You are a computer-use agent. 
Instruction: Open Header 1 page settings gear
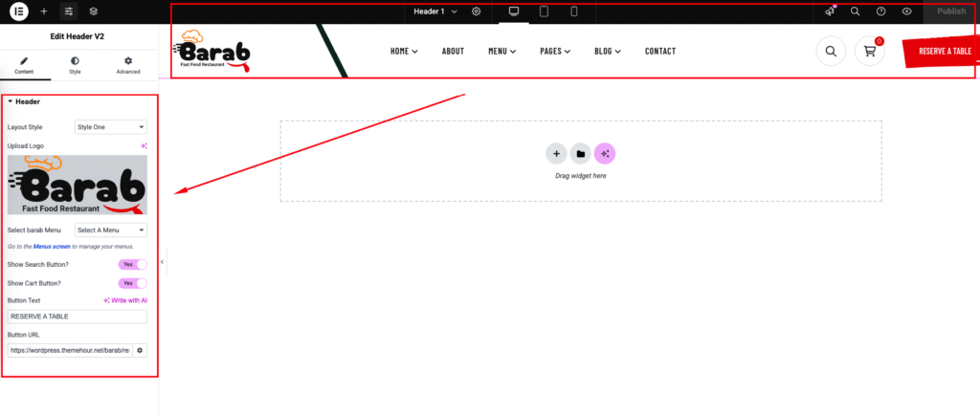[477, 11]
